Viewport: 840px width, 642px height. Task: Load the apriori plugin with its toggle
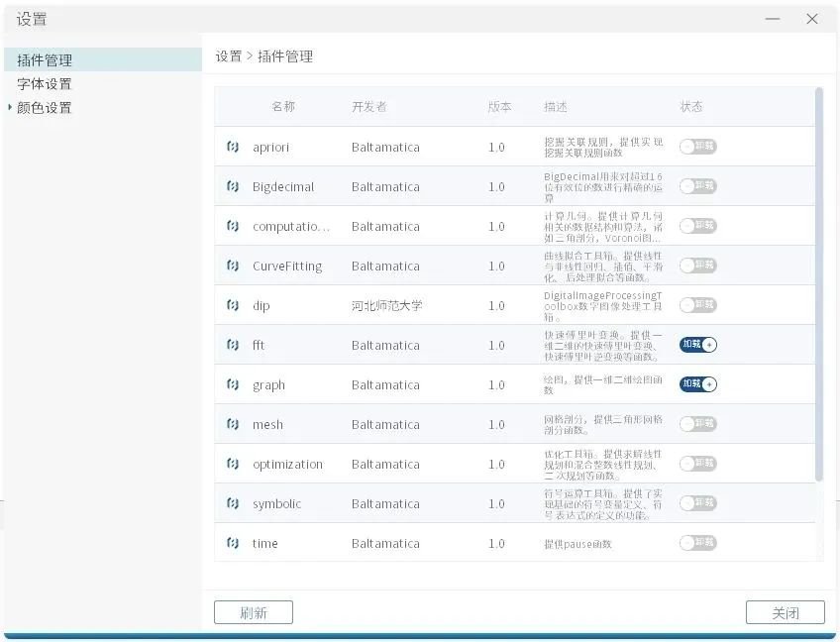(x=697, y=147)
